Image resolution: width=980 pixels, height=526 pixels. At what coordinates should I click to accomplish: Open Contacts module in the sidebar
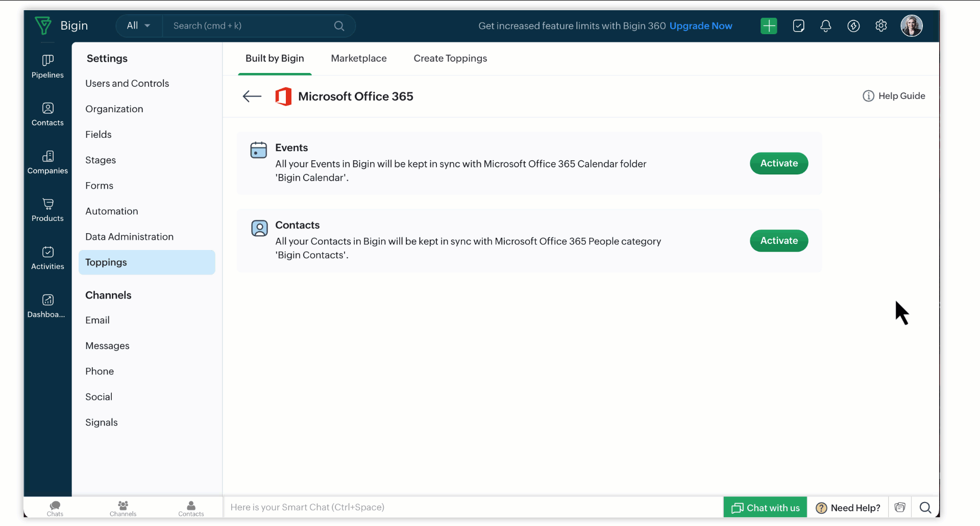pos(47,114)
